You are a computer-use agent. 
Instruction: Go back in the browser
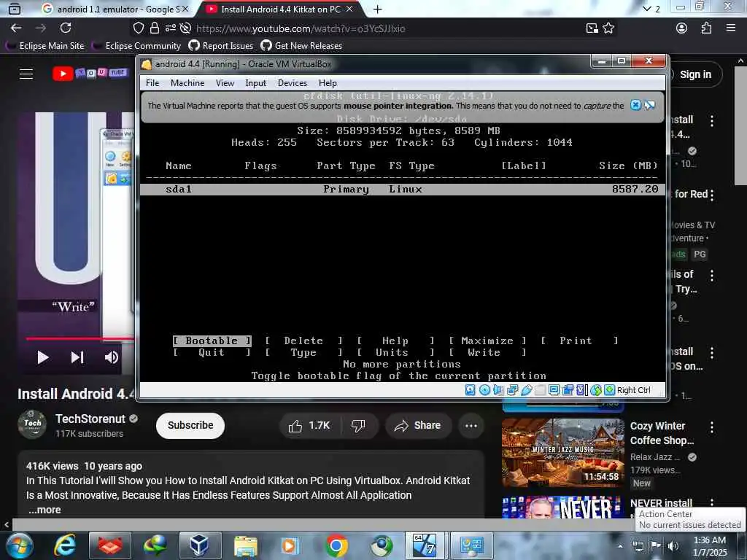click(x=16, y=28)
